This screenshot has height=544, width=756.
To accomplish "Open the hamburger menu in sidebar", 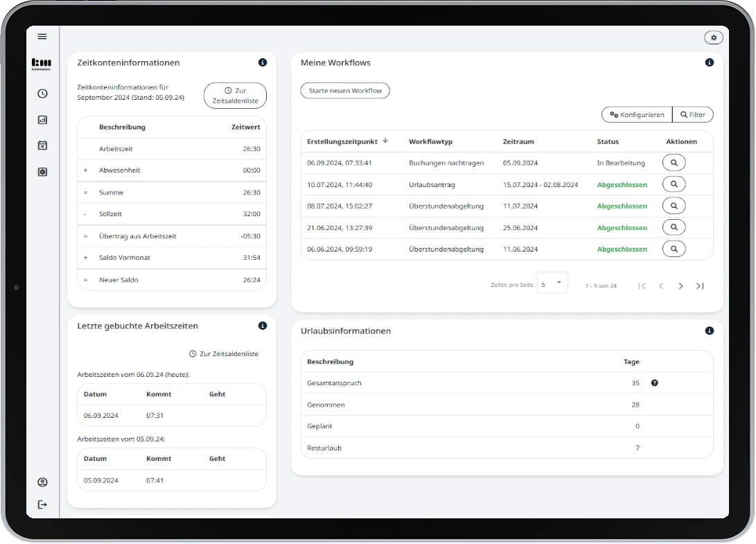I will 42,37.
